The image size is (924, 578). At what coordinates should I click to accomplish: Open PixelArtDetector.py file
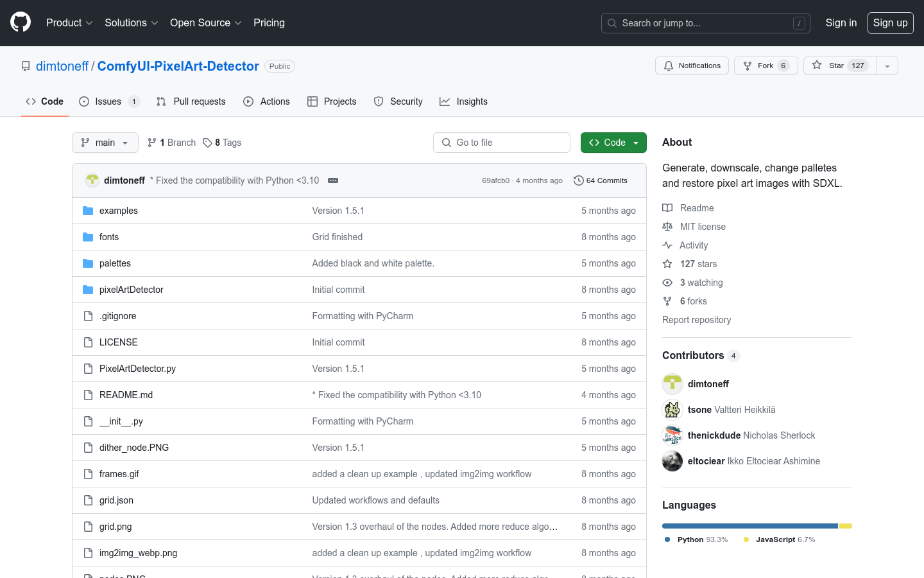137,369
